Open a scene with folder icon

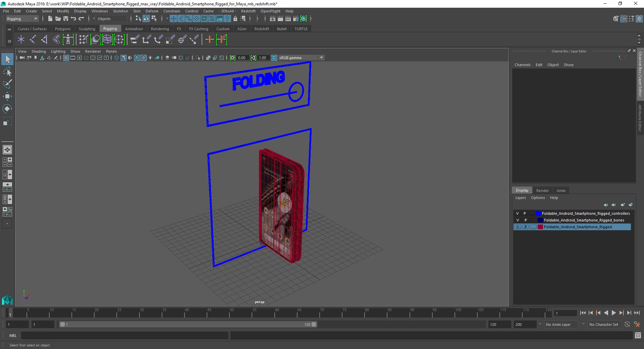(x=58, y=19)
